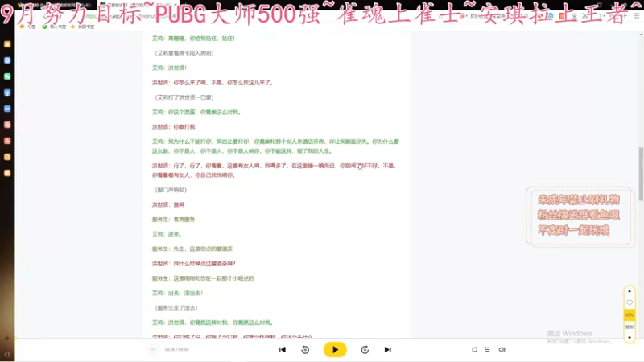
Task: Click the plus icon at the sidebar bottom
Action: point(7,338)
